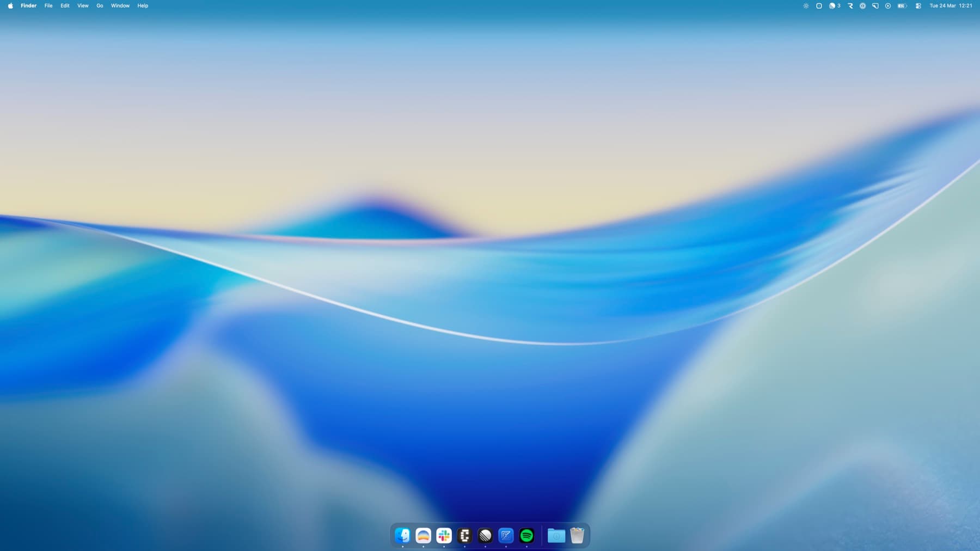Launch the sunrise-icon app next to Finder
This screenshot has width=980, height=551.
423,536
